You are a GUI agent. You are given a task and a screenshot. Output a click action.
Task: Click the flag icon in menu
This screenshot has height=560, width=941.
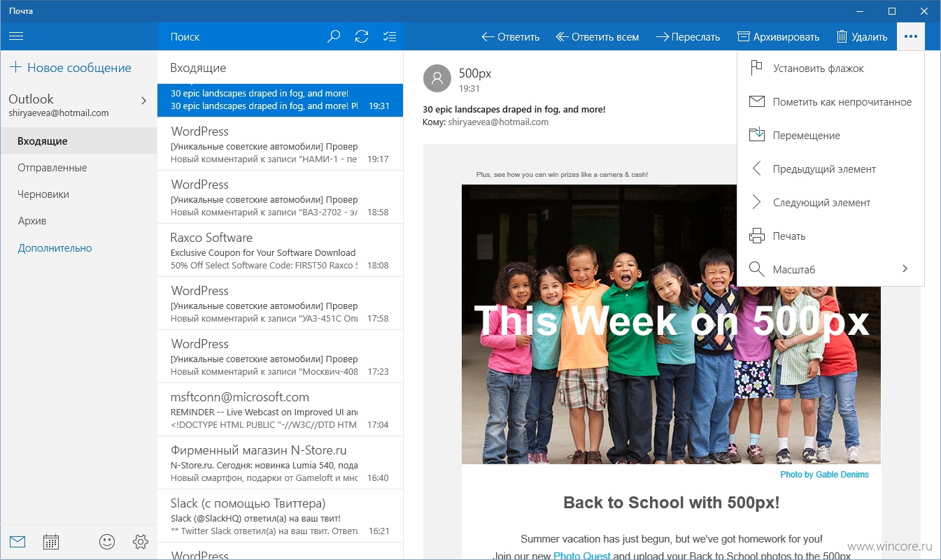[756, 68]
